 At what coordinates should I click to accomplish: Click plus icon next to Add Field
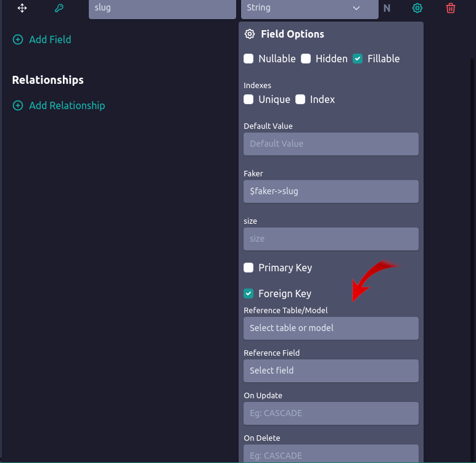(x=18, y=39)
